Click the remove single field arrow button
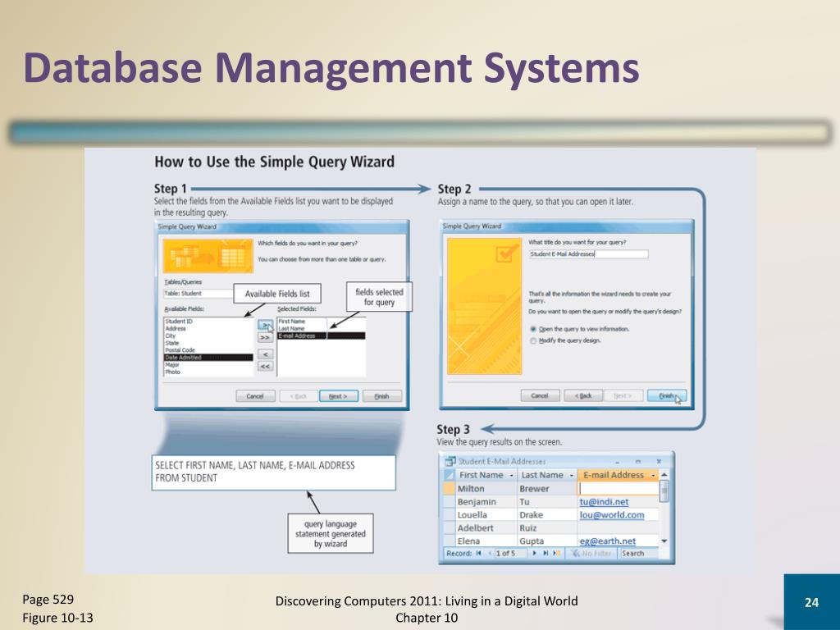This screenshot has width=840, height=630. (x=265, y=354)
